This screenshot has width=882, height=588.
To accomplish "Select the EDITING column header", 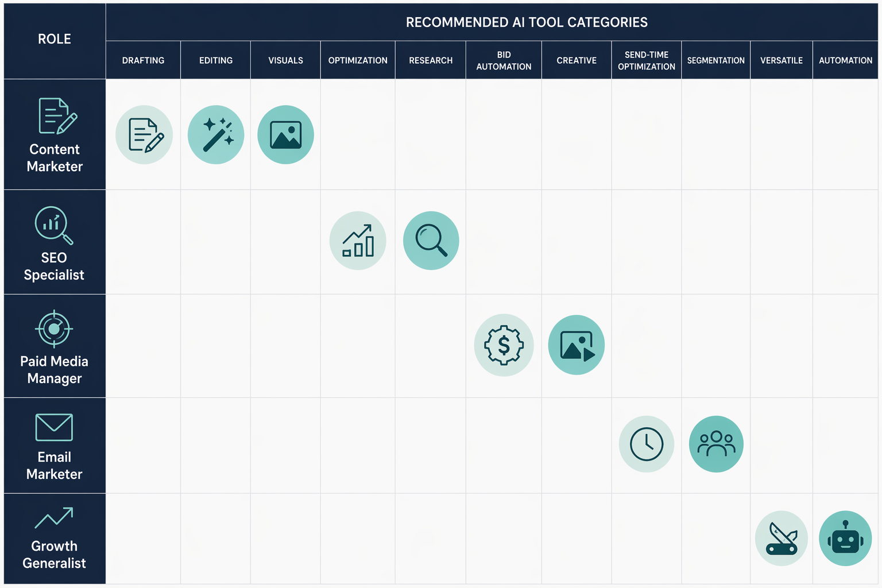I will [216, 60].
